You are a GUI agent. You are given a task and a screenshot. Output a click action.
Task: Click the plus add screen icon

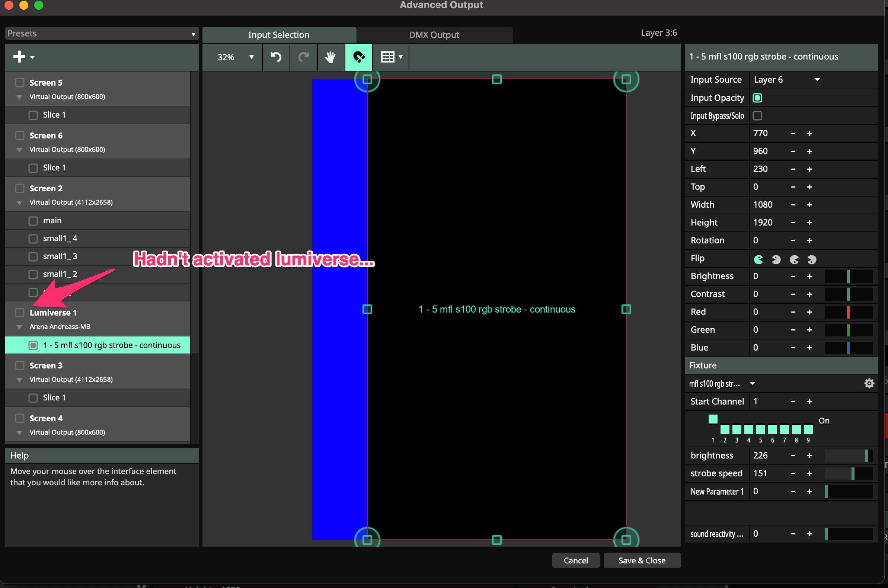pos(19,57)
